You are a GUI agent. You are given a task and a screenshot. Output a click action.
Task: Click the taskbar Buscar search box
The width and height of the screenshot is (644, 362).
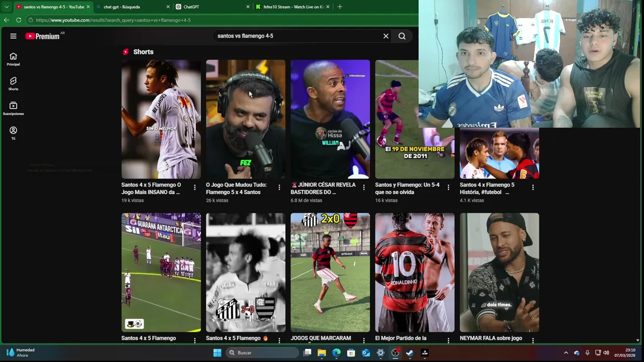coord(262,353)
